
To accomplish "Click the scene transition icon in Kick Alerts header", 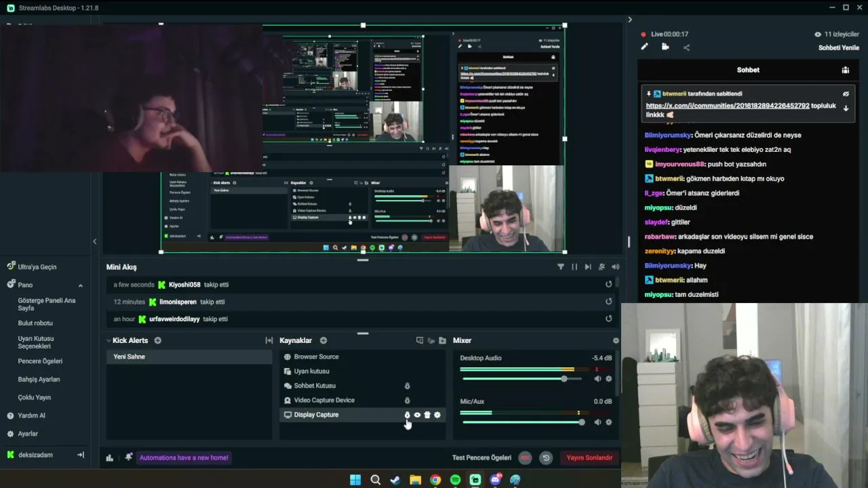I will click(x=269, y=340).
